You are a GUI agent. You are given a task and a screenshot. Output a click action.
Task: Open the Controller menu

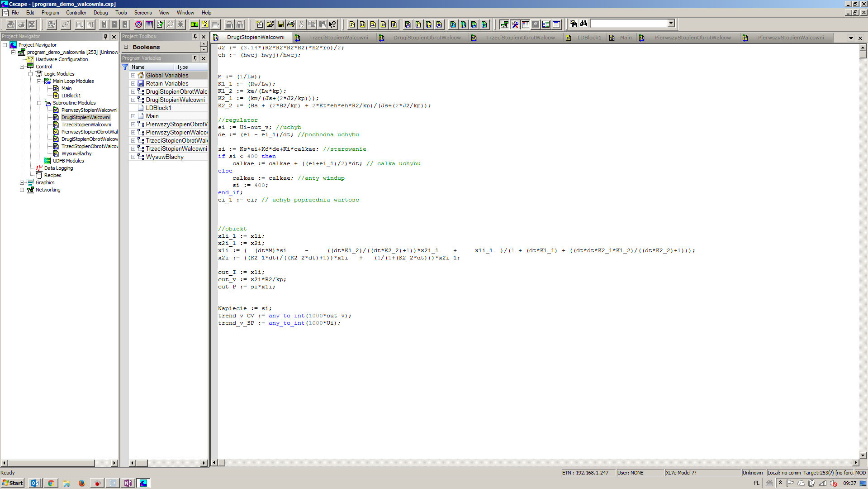(76, 13)
